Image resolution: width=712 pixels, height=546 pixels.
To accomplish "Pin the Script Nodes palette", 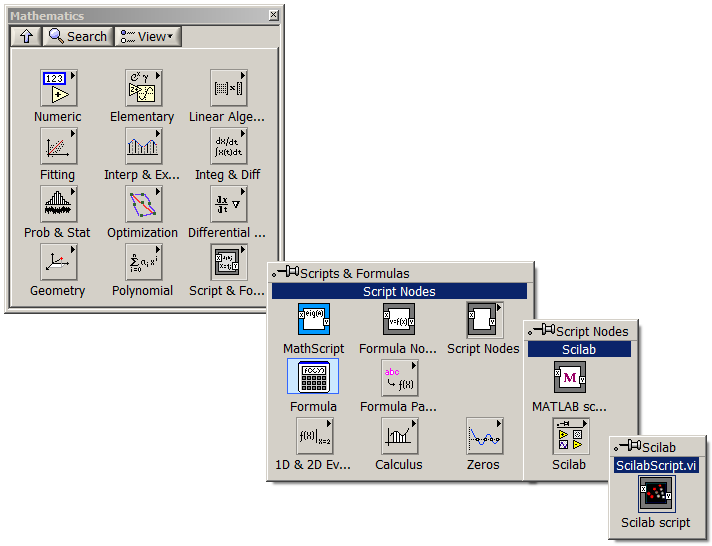I will click(541, 330).
